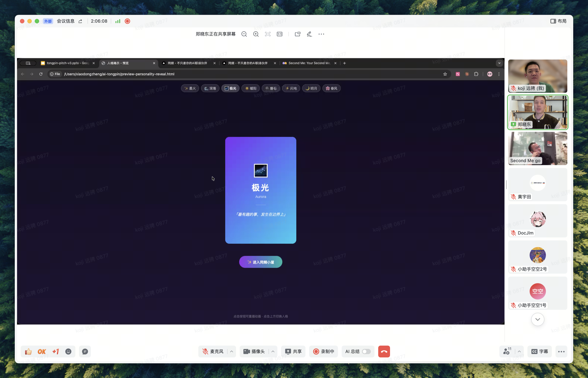This screenshot has width=588, height=378.
Task: Select 郑晓东's video thumbnail
Action: pyautogui.click(x=537, y=112)
